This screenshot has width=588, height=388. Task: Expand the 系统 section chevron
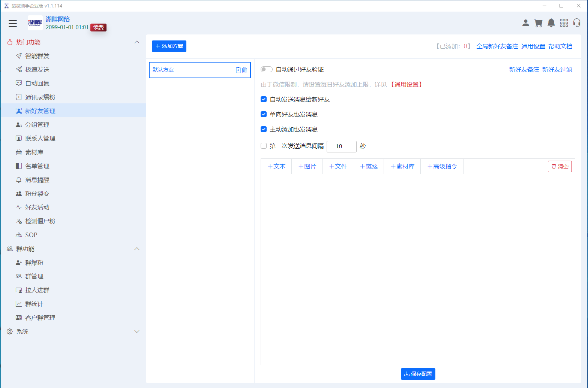pyautogui.click(x=137, y=331)
